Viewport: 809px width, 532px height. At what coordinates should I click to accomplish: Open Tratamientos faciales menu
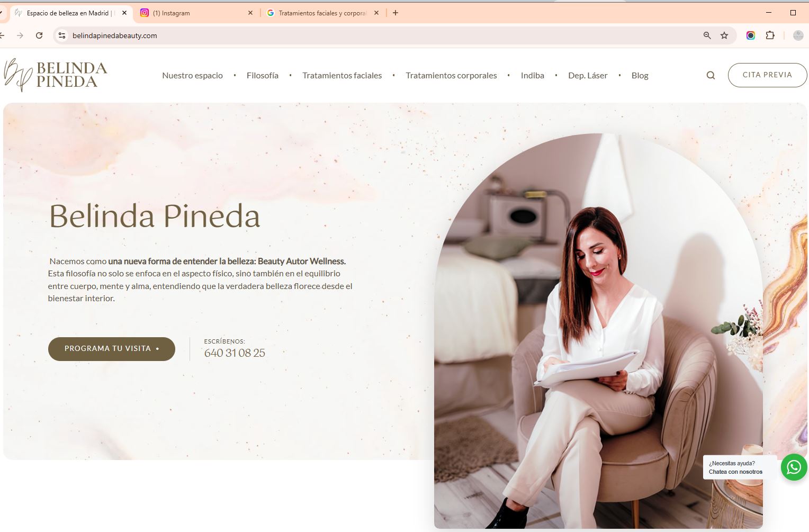click(342, 75)
